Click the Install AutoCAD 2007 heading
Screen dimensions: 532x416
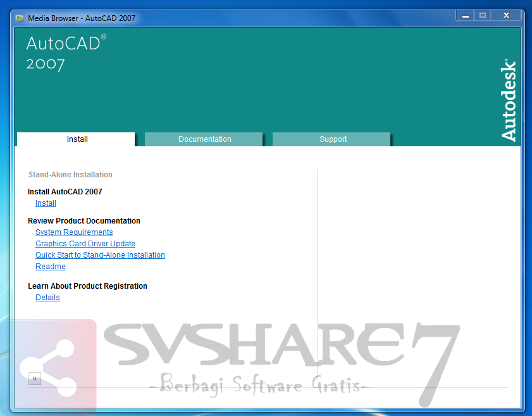click(65, 192)
